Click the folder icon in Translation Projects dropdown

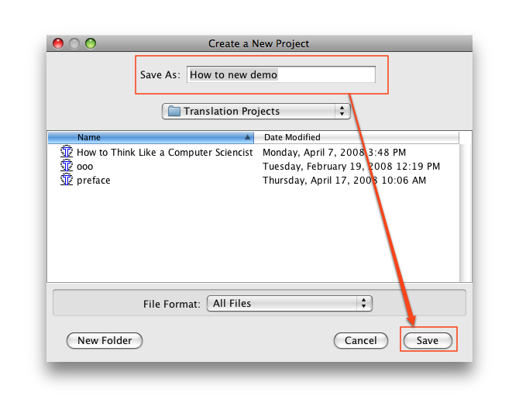point(174,112)
